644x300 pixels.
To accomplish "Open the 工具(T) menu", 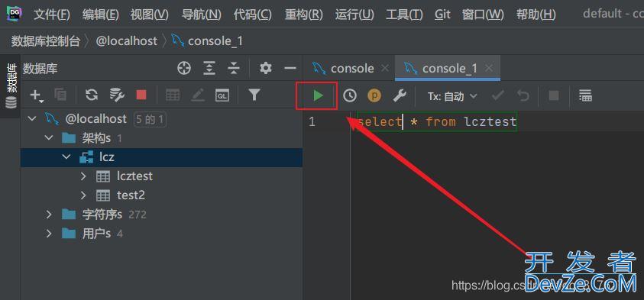I will pyautogui.click(x=404, y=15).
